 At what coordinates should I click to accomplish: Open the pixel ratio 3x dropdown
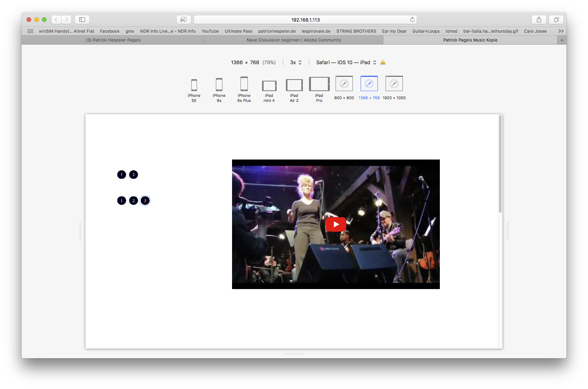click(296, 62)
